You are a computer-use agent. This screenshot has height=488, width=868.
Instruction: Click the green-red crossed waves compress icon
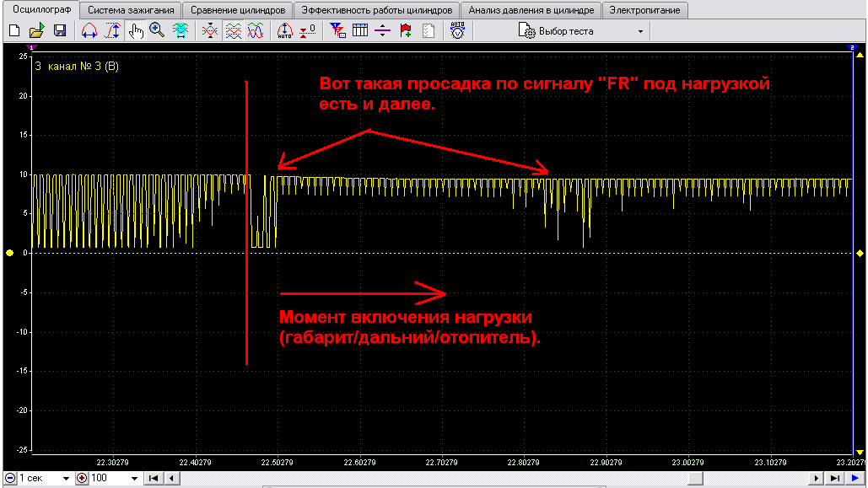click(210, 30)
